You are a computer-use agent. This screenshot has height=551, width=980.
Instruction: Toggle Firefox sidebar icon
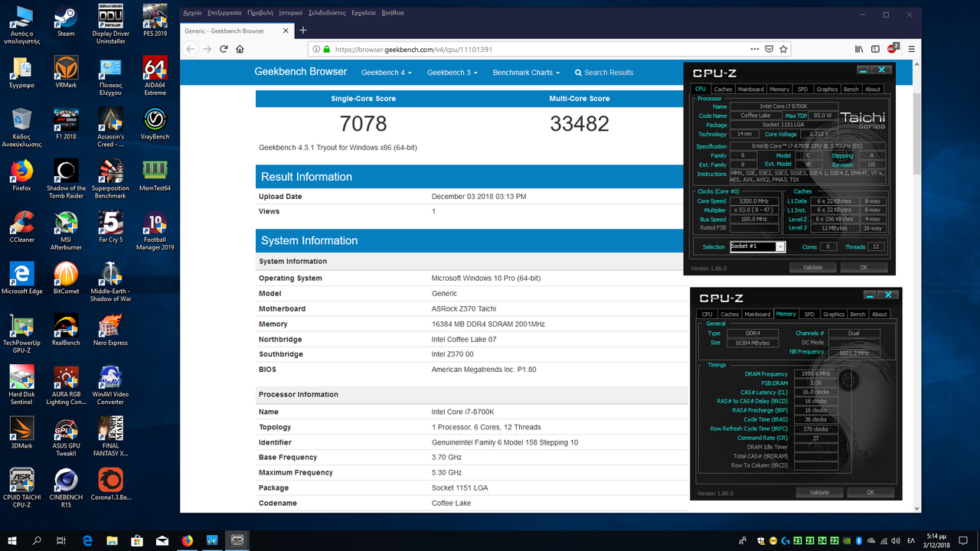click(x=876, y=49)
